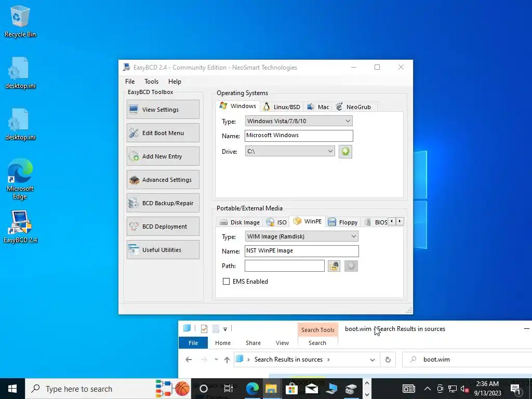Viewport: 532px width, 399px height.
Task: Open Microsoft Edge from the taskbar
Action: pos(252,389)
